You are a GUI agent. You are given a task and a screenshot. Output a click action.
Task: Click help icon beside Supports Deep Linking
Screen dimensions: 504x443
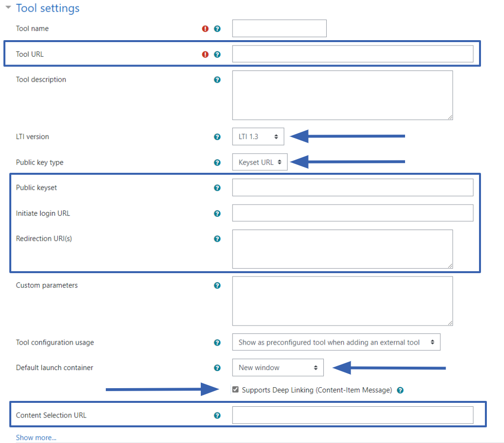(x=400, y=390)
